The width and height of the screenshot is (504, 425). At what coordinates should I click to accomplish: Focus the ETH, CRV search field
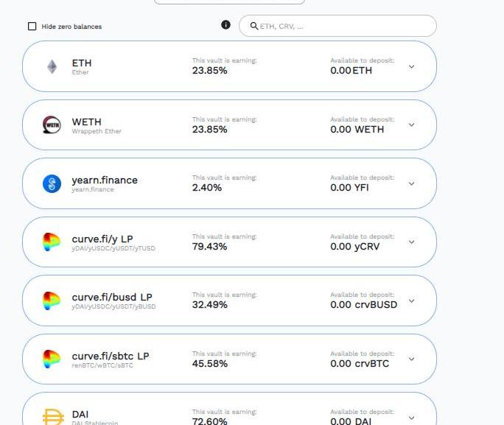click(x=343, y=26)
